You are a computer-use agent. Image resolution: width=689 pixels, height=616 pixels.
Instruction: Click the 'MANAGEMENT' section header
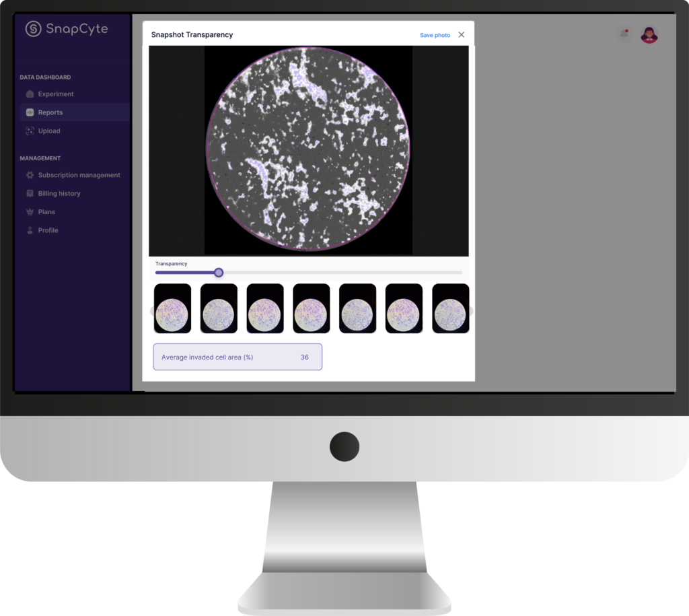[x=40, y=158]
